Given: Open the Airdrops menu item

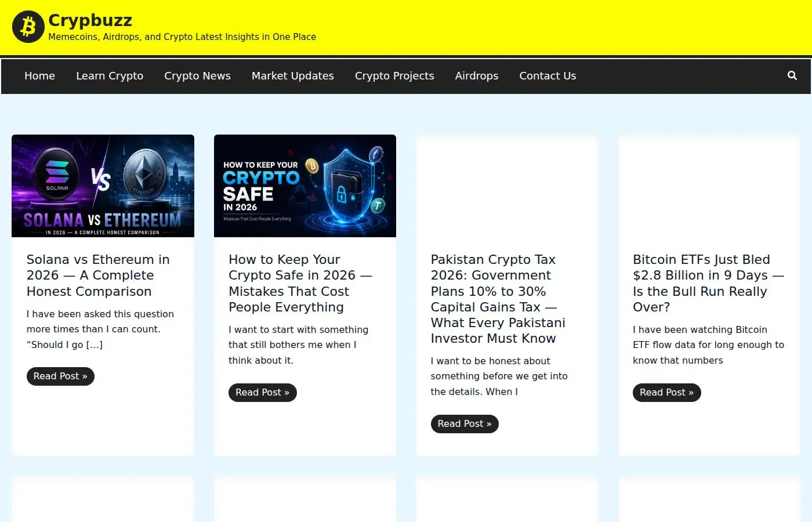Looking at the screenshot, I should click(477, 76).
